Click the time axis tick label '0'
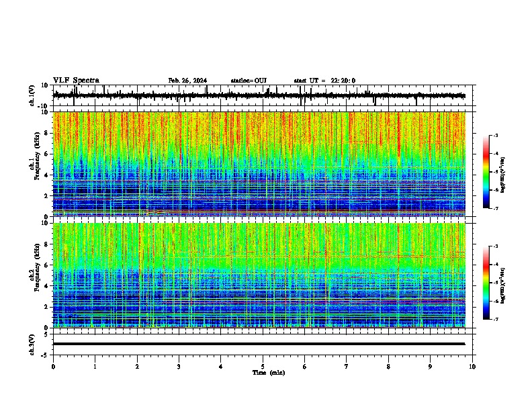Image resolution: width=532 pixels, height=411 pixels. (x=53, y=367)
